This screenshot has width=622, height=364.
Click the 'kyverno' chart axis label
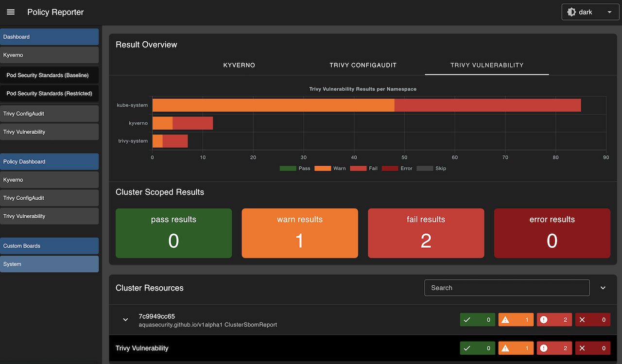138,123
